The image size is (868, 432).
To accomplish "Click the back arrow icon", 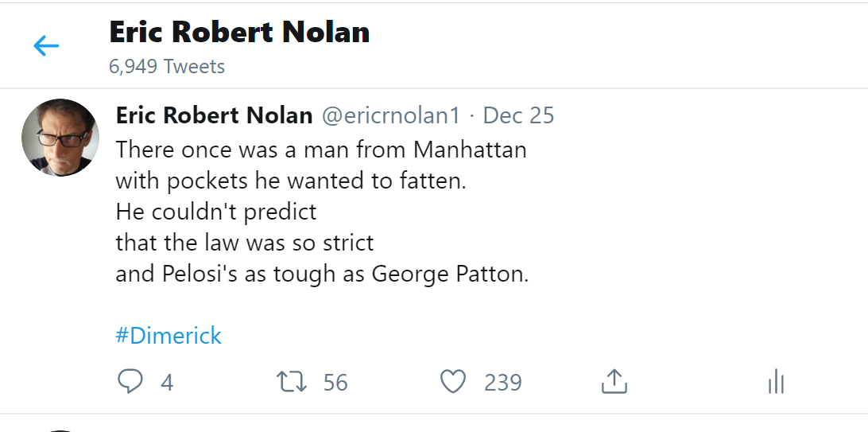I will pyautogui.click(x=46, y=46).
